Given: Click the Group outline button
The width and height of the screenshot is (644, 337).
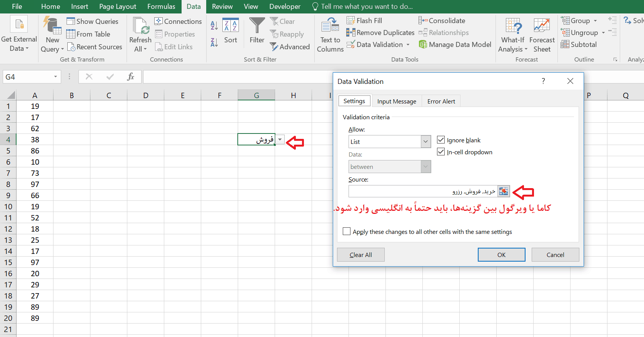Looking at the screenshot, I should pyautogui.click(x=576, y=21).
